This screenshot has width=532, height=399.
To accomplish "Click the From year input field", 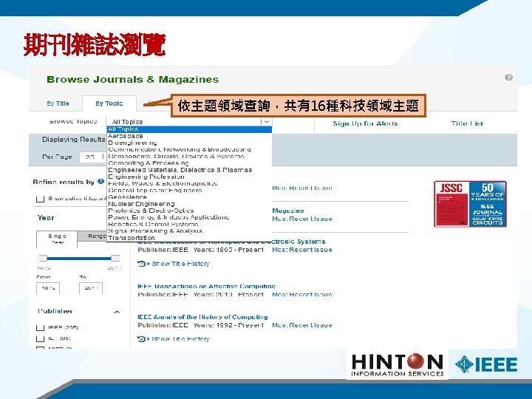I will 48,288.
